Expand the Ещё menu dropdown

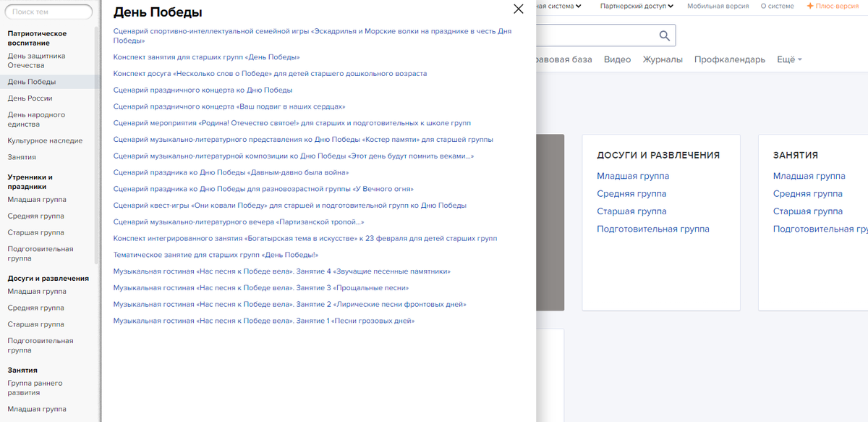coord(789,59)
